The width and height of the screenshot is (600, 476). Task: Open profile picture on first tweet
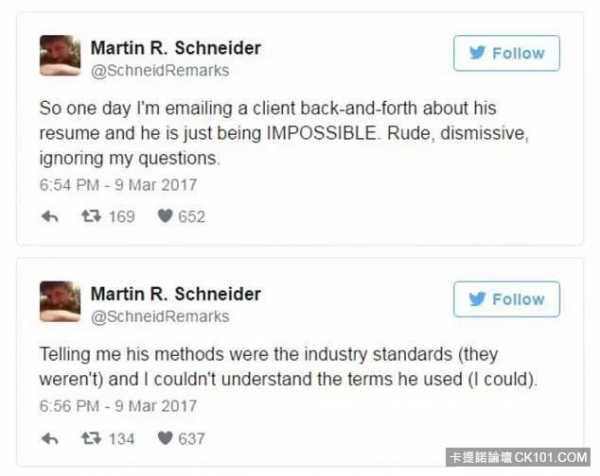pyautogui.click(x=60, y=55)
